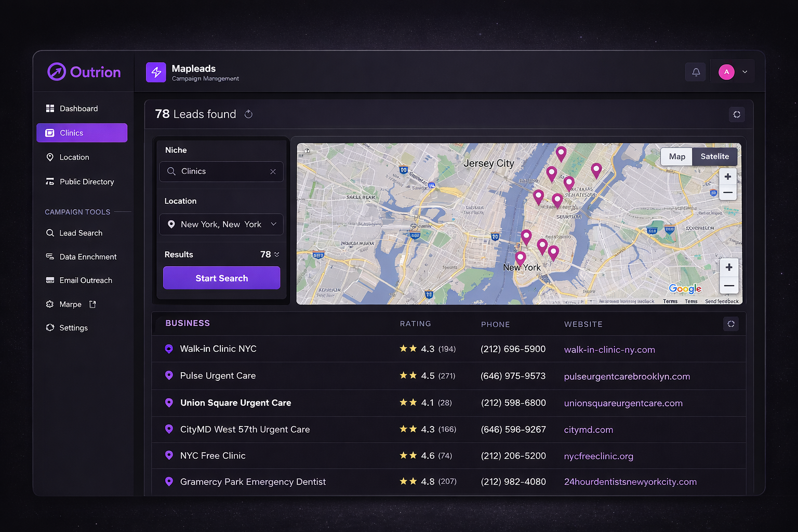This screenshot has height=532, width=798.
Task: Open Dashboard in the sidebar
Action: tap(78, 109)
